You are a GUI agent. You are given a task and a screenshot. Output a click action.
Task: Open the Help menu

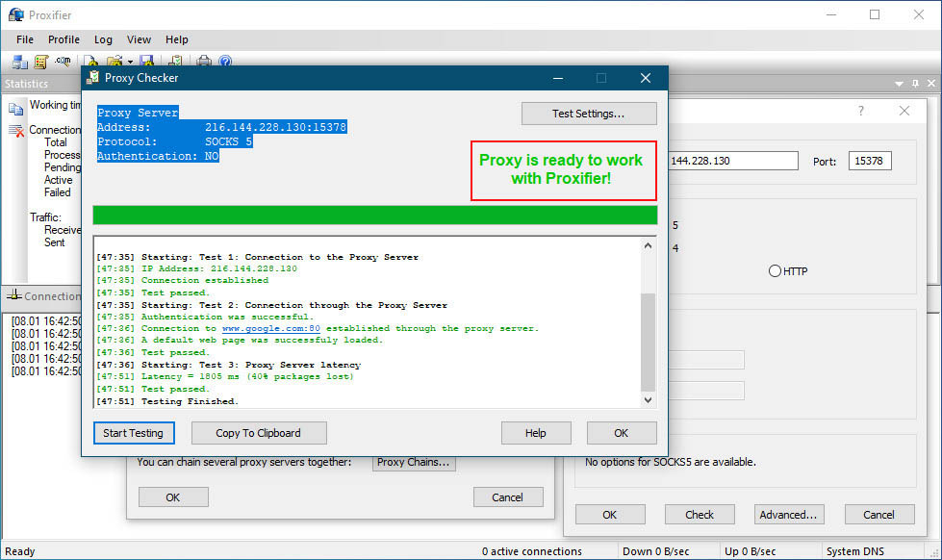coord(177,39)
